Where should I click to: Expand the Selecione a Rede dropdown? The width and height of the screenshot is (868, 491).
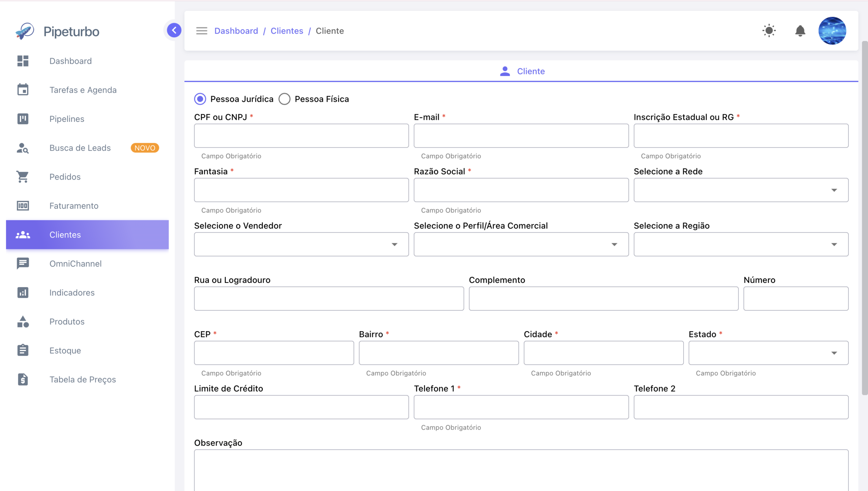tap(741, 190)
